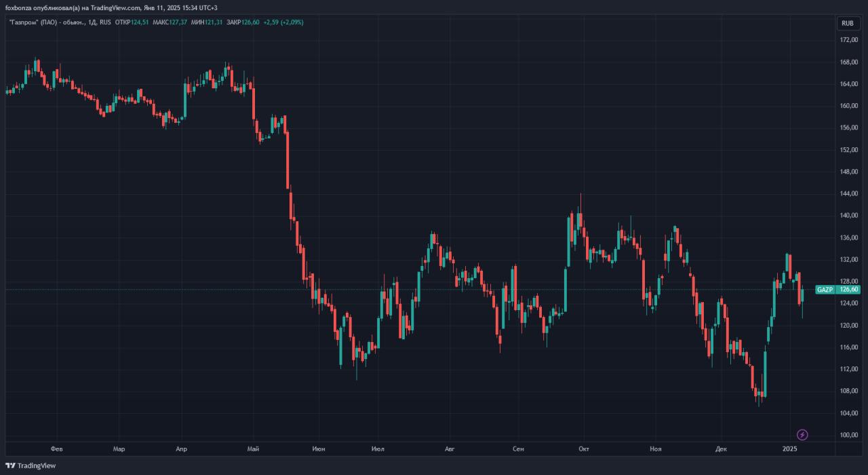Click the 2025 year label on time axis
The image size is (868, 475).
coord(789,449)
